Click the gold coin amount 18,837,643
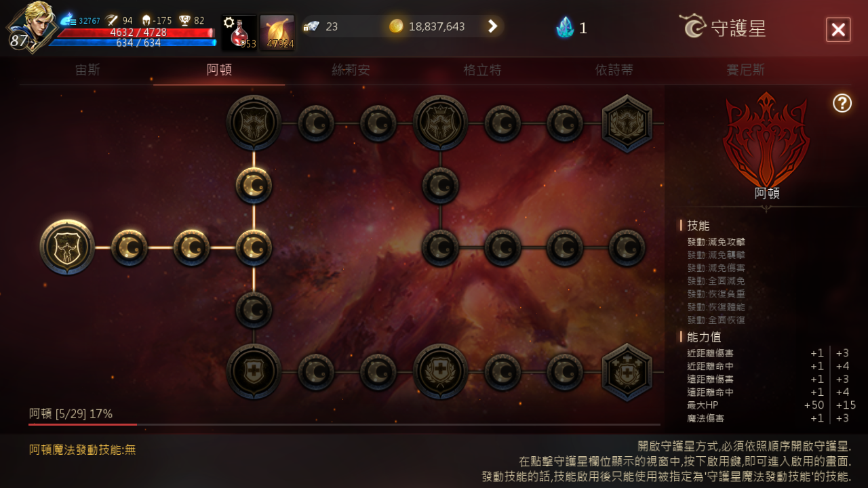Viewport: 868px width, 488px height. (x=437, y=26)
